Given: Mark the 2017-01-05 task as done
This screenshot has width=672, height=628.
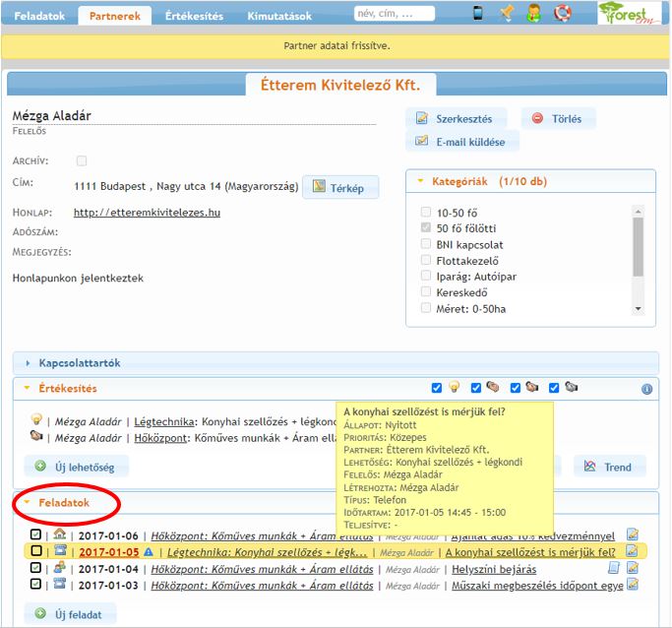Looking at the screenshot, I should (x=36, y=552).
